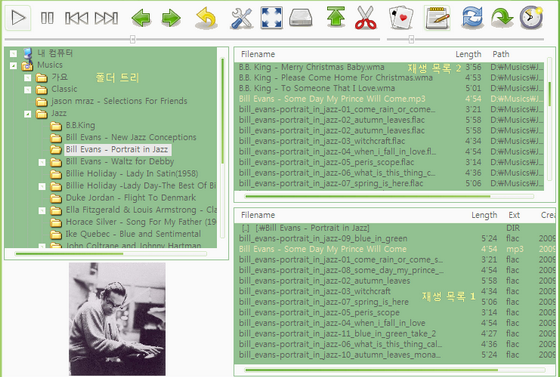Expand Bill Evans - Waltz for Debby folder
The image size is (560, 377).
click(x=42, y=162)
